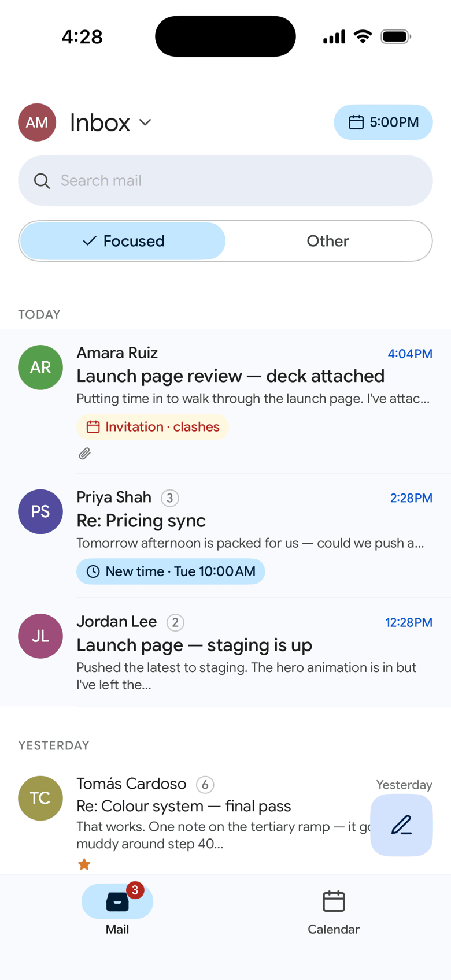Switch to the Calendar tab
The width and height of the screenshot is (451, 980).
[334, 912]
